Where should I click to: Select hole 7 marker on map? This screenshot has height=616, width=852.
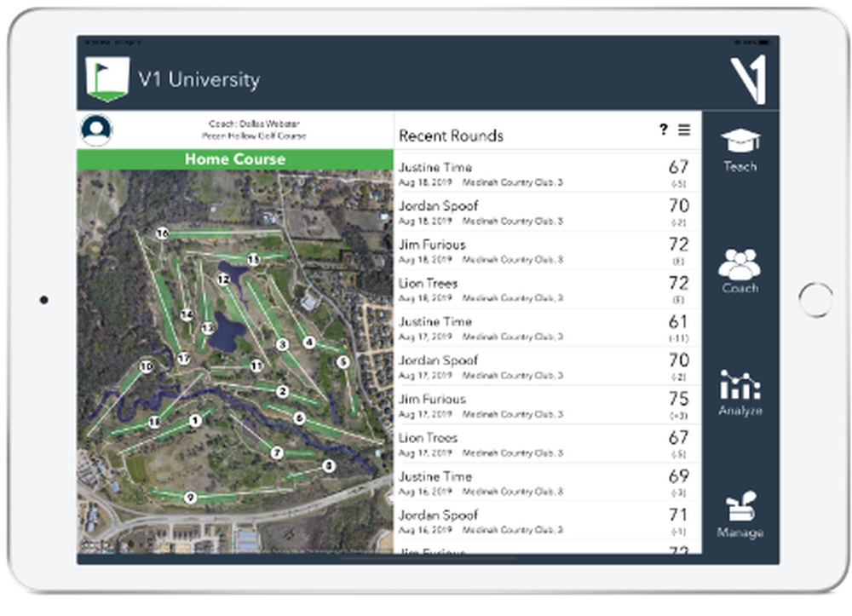(277, 452)
